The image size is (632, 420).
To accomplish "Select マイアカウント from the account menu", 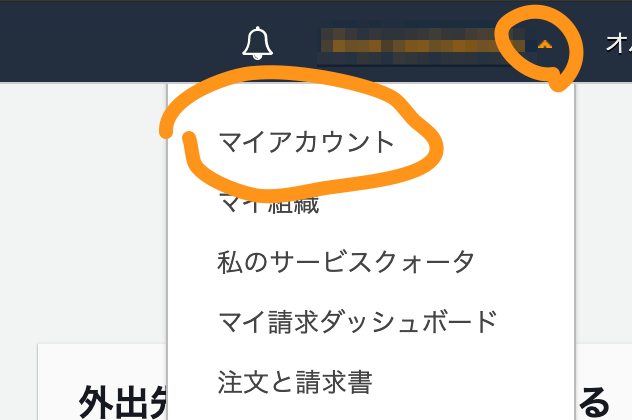I will pyautogui.click(x=306, y=143).
